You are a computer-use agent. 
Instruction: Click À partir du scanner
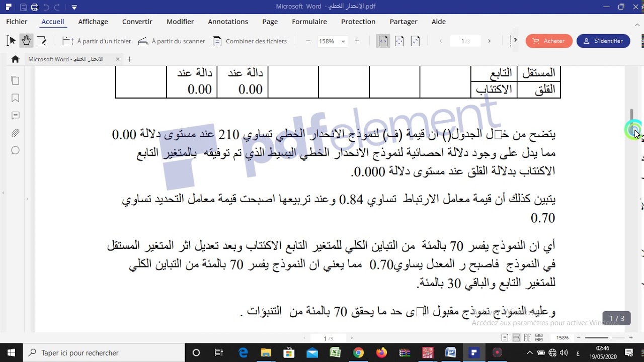[172, 41]
